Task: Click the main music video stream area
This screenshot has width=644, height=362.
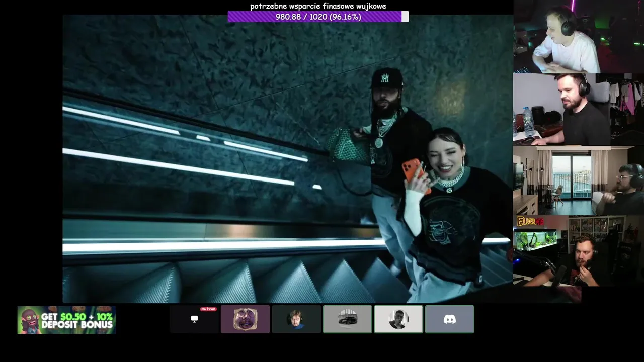Action: pos(288,158)
